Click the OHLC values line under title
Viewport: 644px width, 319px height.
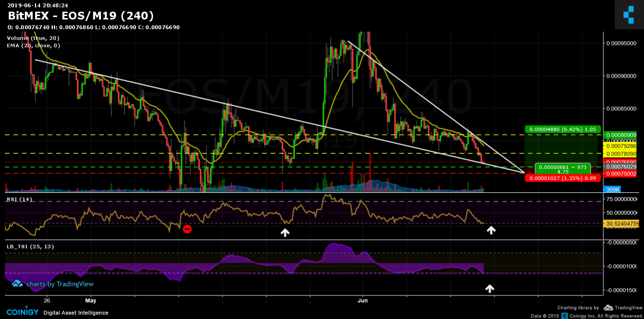coord(94,27)
